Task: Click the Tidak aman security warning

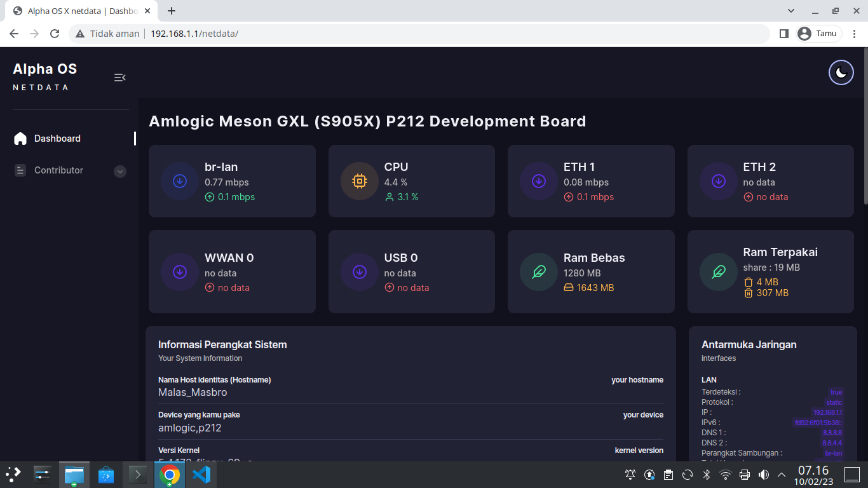Action: [x=107, y=34]
